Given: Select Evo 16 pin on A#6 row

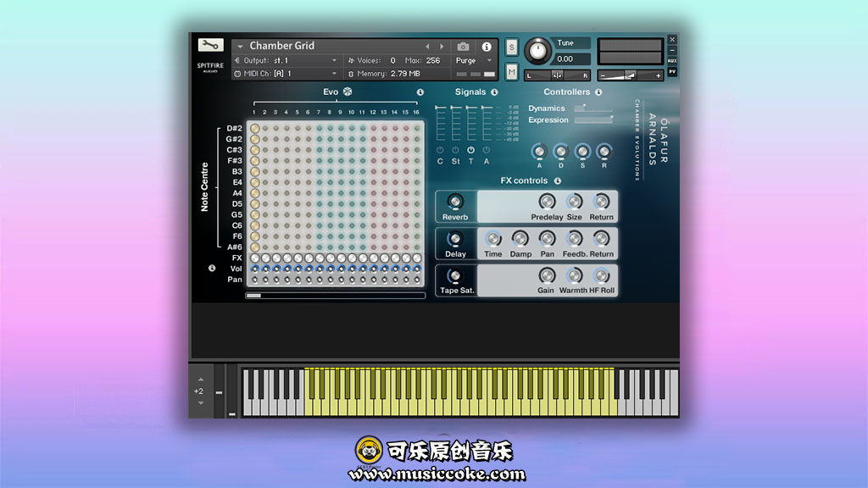Looking at the screenshot, I should (x=417, y=247).
